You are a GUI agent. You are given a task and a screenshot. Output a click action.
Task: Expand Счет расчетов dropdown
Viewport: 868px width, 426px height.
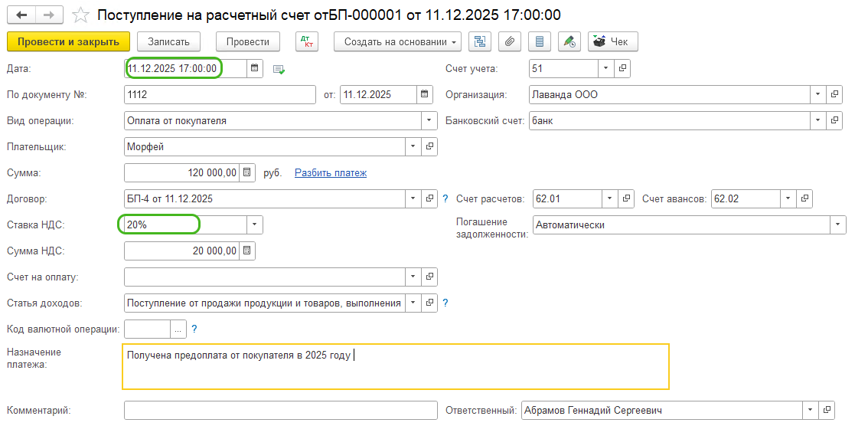[x=609, y=198]
